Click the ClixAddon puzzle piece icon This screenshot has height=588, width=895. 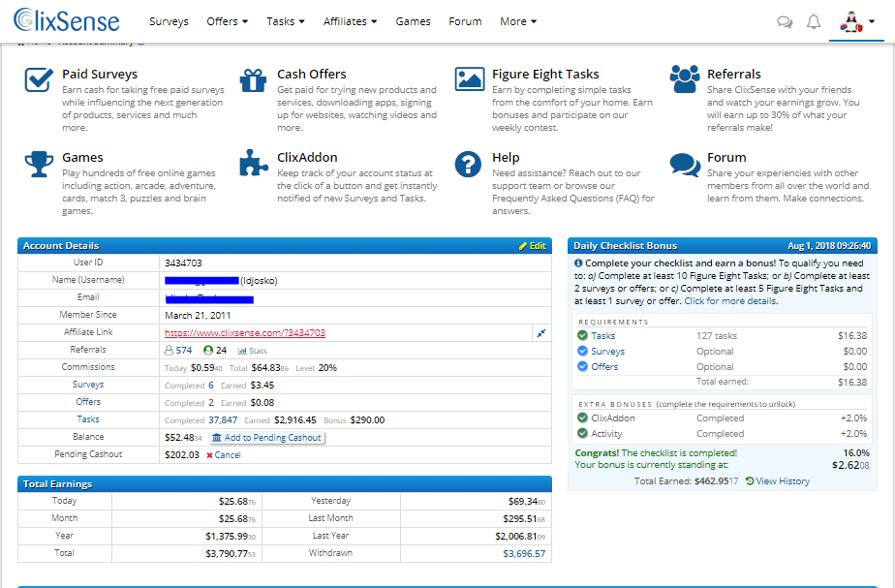coord(254,163)
